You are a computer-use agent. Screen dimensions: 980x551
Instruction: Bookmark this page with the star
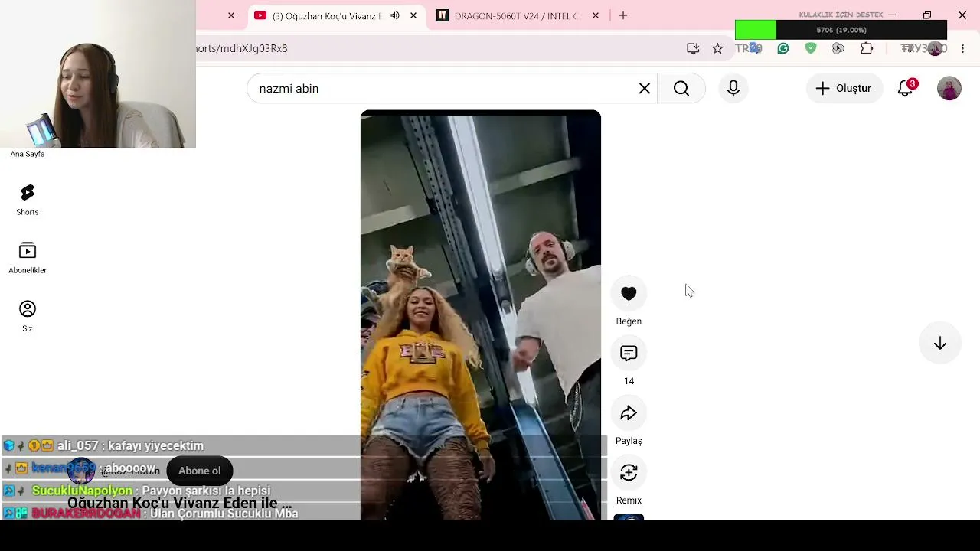[717, 48]
